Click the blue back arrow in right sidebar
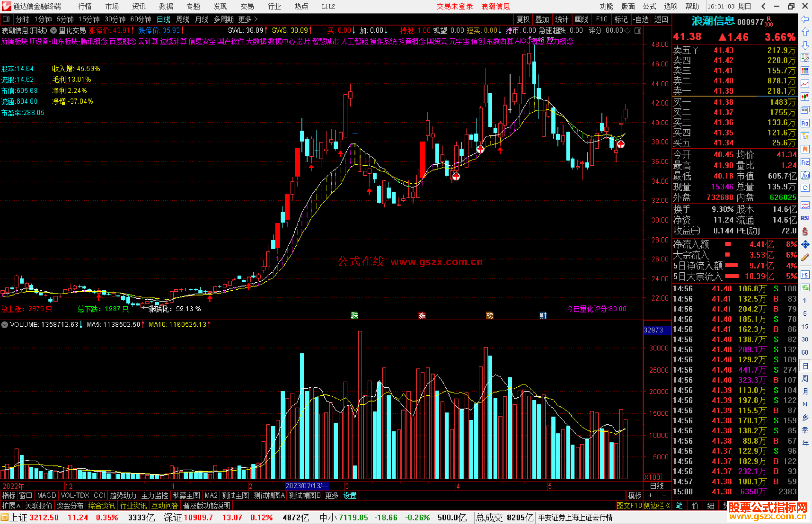 pyautogui.click(x=805, y=19)
